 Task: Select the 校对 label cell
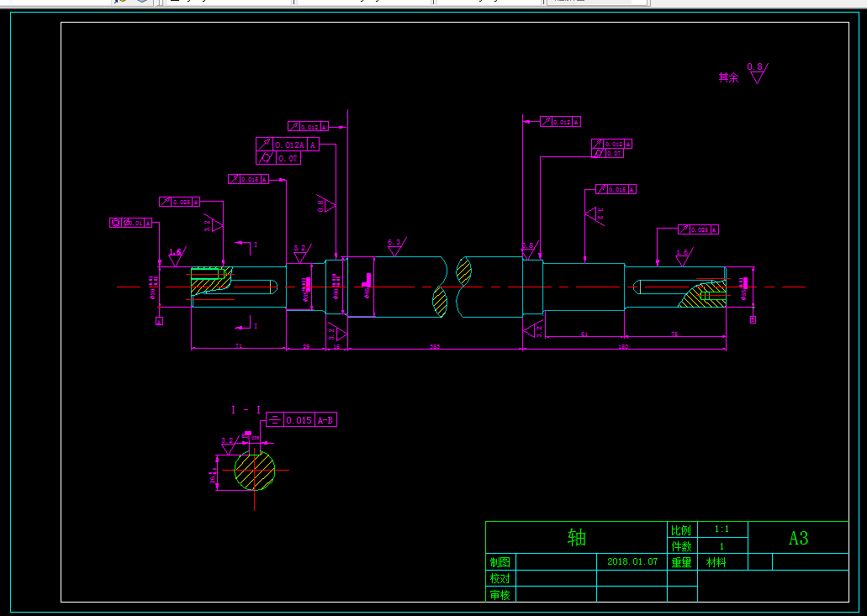click(x=500, y=578)
